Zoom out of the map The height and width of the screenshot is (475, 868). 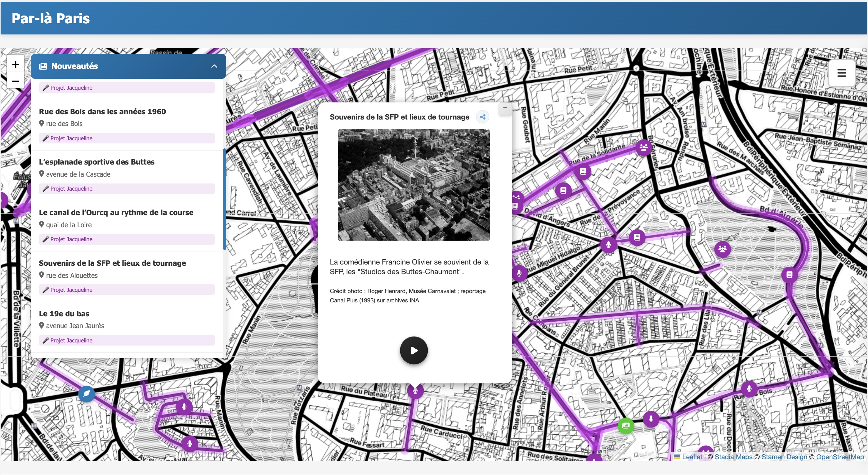click(16, 81)
